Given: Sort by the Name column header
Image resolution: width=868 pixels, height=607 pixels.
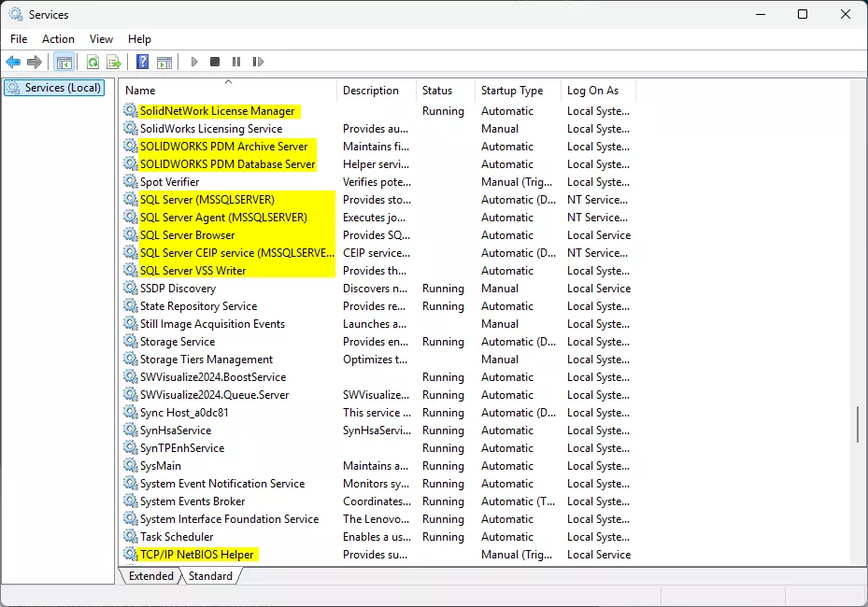Looking at the screenshot, I should (228, 91).
